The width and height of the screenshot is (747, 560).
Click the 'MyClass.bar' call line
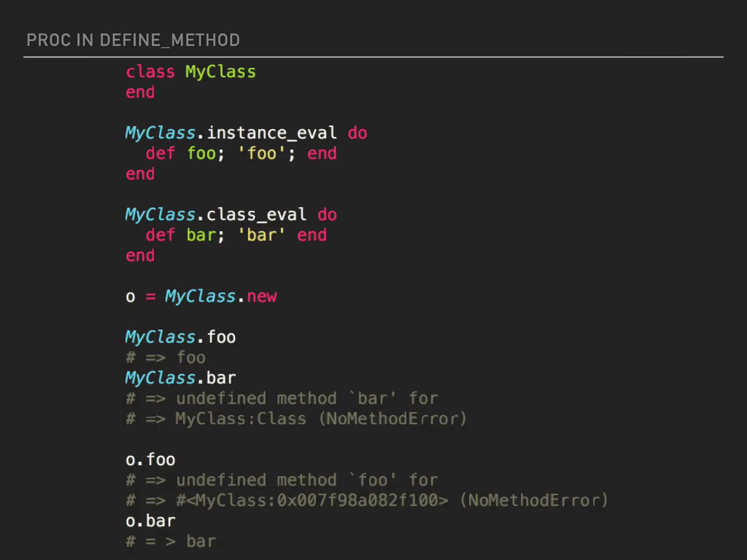[181, 378]
